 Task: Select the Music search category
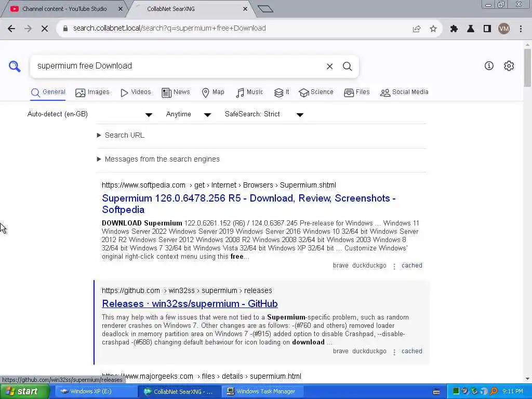(x=249, y=92)
